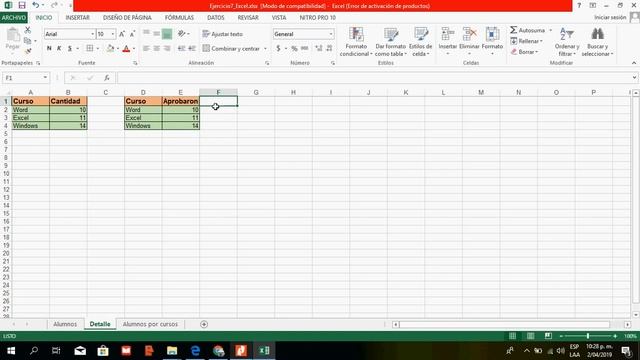This screenshot has height=360, width=640.
Task: Increase the font size
Action: click(x=122, y=34)
